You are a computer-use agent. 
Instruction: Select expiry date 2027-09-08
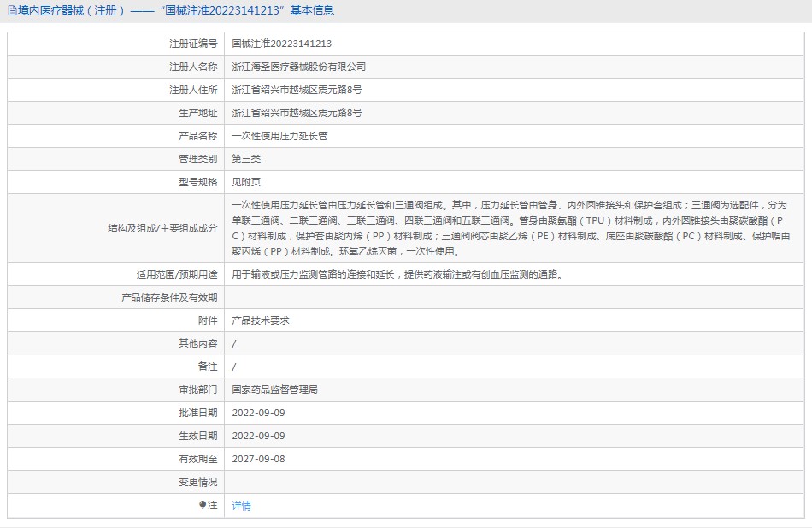pyautogui.click(x=258, y=459)
